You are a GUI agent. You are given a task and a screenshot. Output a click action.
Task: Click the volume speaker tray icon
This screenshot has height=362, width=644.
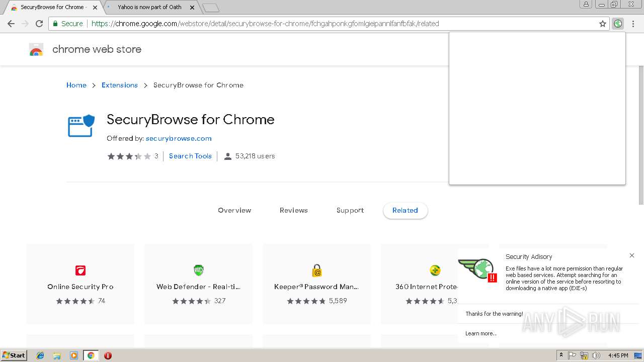pos(596,355)
